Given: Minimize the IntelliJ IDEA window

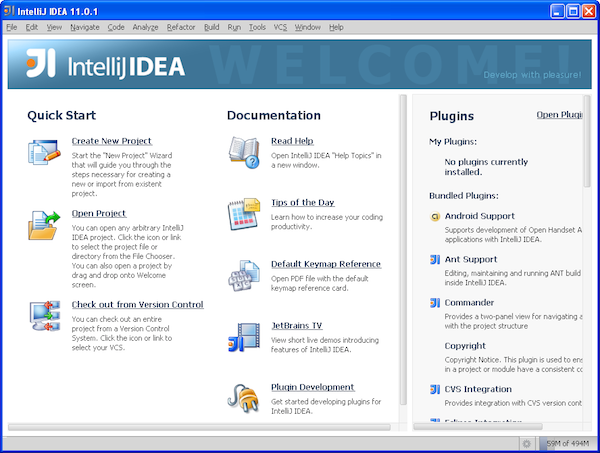Looking at the screenshot, I should [557, 11].
